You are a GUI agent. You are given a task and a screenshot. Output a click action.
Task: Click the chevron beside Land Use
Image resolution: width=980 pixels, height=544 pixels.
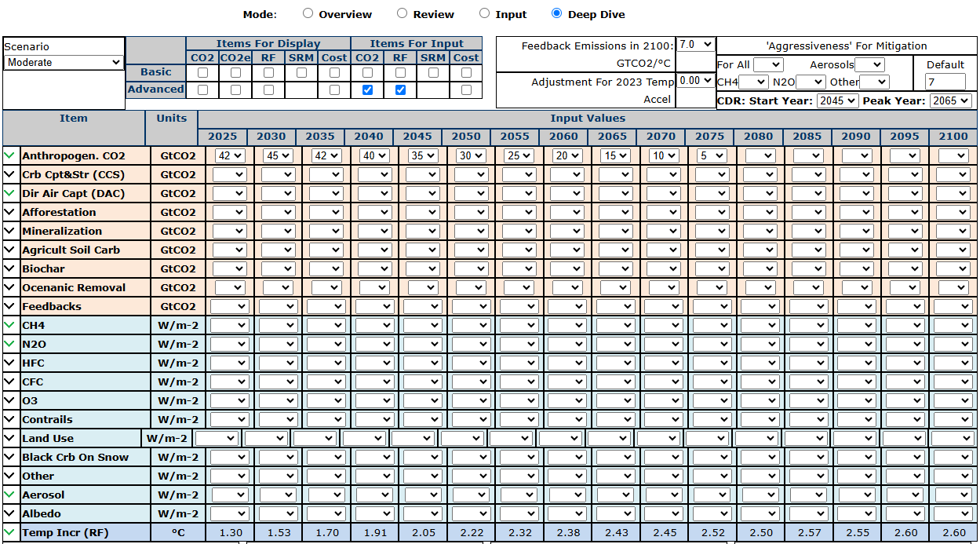coord(9,438)
